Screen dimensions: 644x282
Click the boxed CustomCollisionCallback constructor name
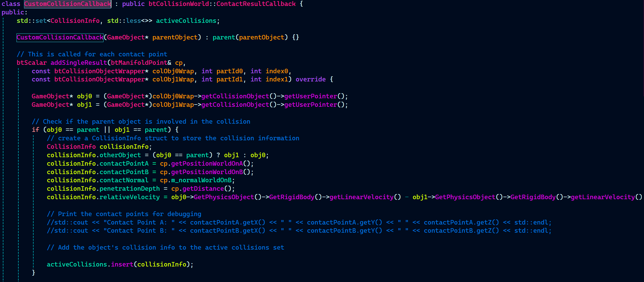[60, 37]
